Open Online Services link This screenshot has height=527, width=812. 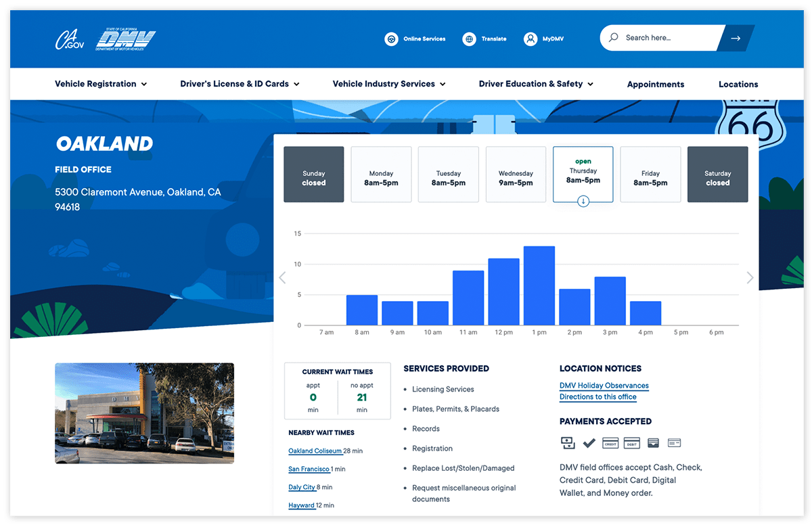[424, 39]
